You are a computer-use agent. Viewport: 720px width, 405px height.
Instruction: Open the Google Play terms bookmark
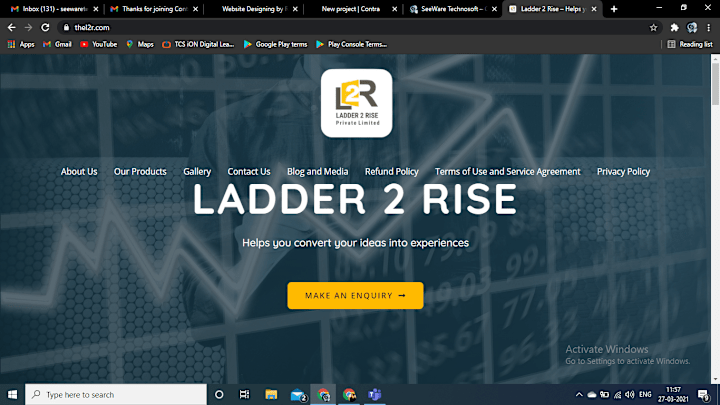click(x=276, y=45)
